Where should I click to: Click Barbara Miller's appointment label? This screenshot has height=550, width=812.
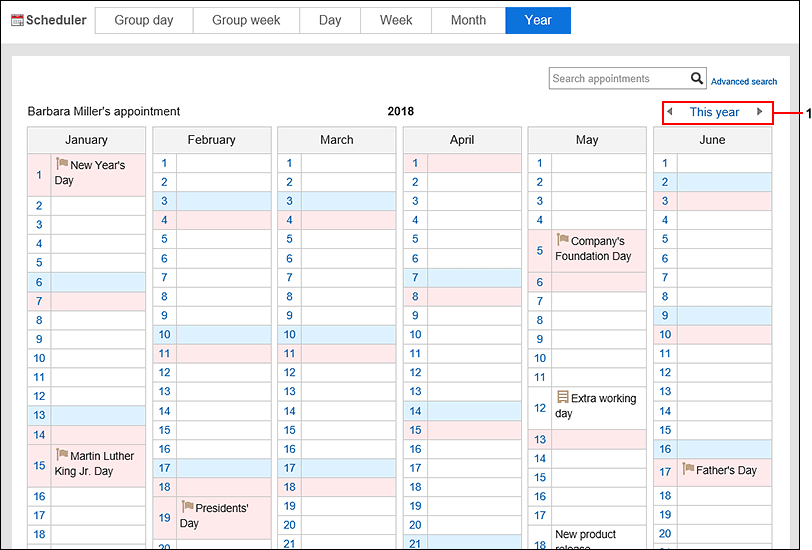[104, 111]
